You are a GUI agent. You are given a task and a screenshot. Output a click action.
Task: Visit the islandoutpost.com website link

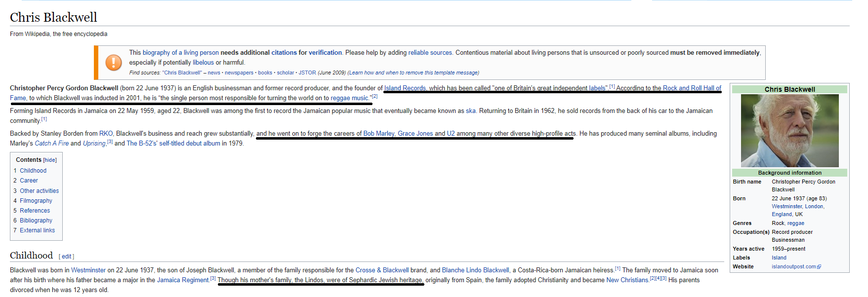tap(794, 267)
